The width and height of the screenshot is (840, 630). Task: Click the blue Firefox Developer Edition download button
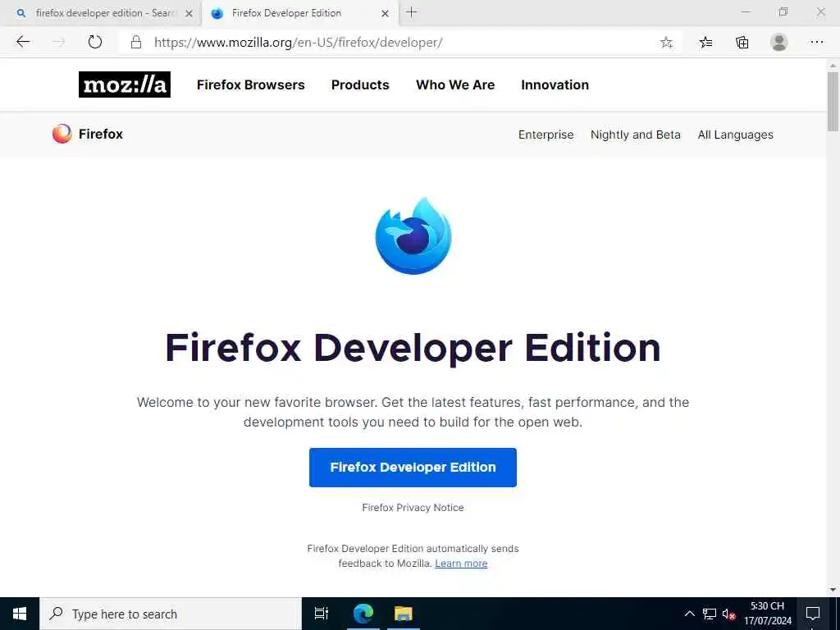coord(413,467)
